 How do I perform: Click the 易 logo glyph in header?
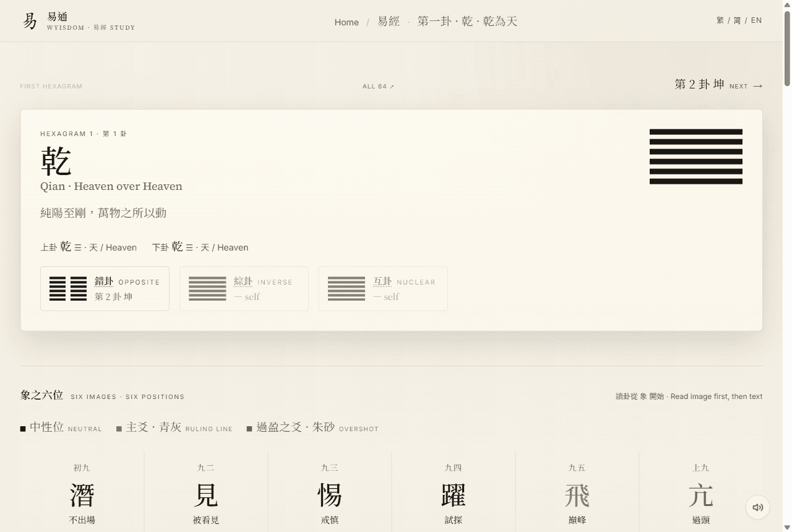click(30, 21)
